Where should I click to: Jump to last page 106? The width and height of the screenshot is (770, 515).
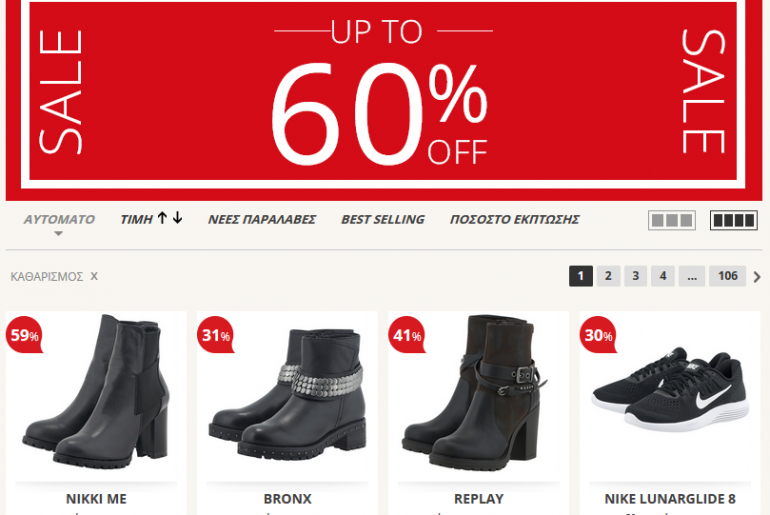coord(727,276)
